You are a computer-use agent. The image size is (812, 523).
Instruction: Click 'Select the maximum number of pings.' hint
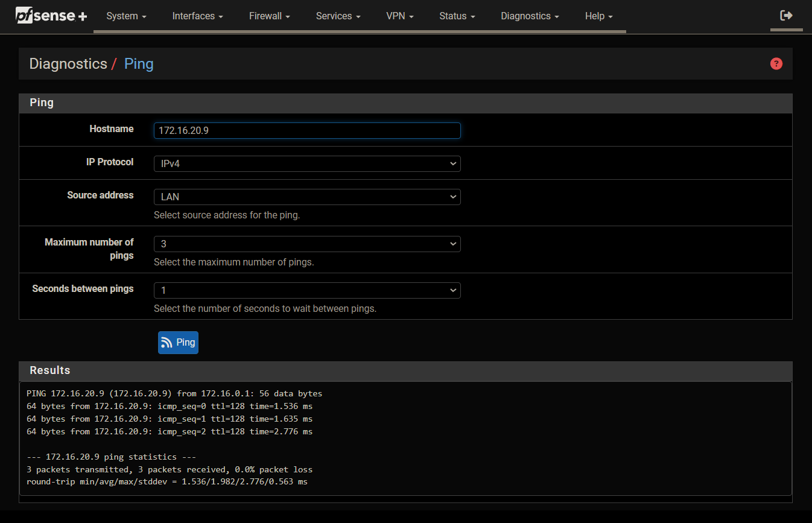click(x=234, y=262)
